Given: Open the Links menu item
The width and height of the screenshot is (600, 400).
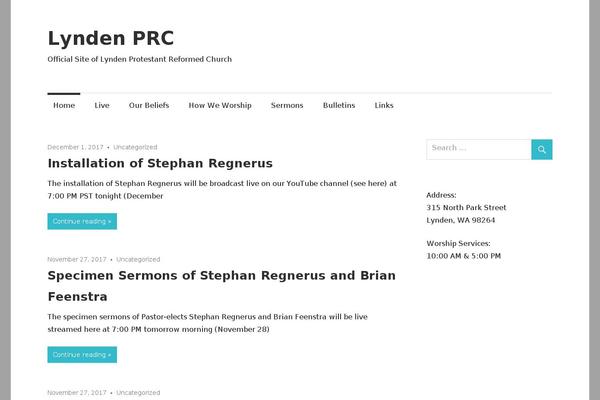Looking at the screenshot, I should coord(384,105).
